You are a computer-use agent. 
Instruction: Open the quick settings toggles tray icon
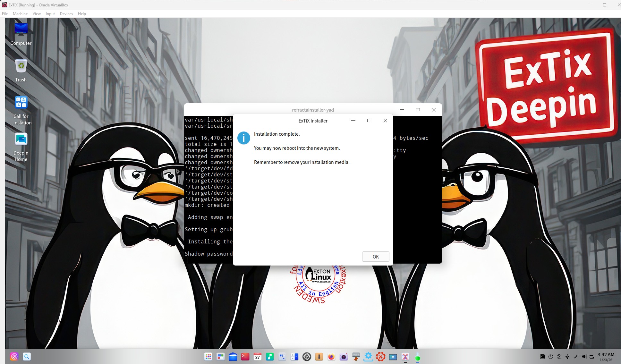[x=592, y=357]
